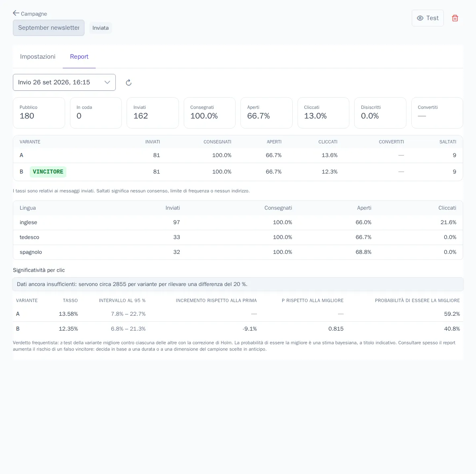Click the Test button
Screen dimensions: 476x474
point(427,18)
